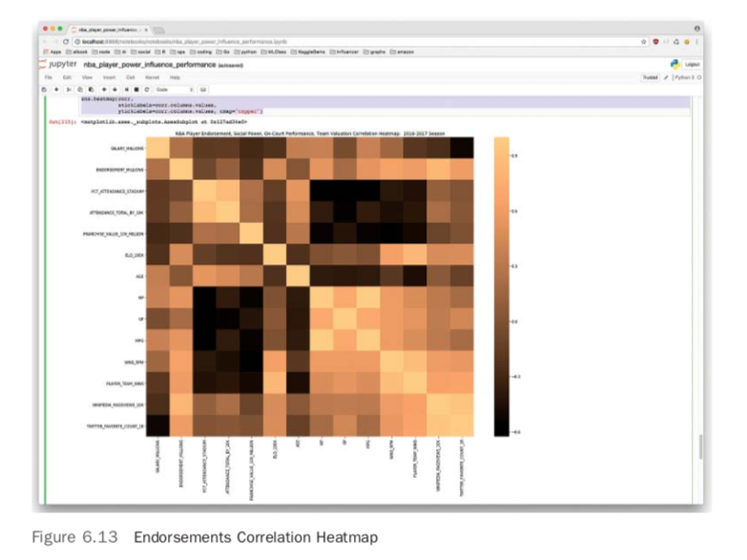Click the sns.heatmap code cell
This screenshot has height=560, width=747.
coord(384,105)
